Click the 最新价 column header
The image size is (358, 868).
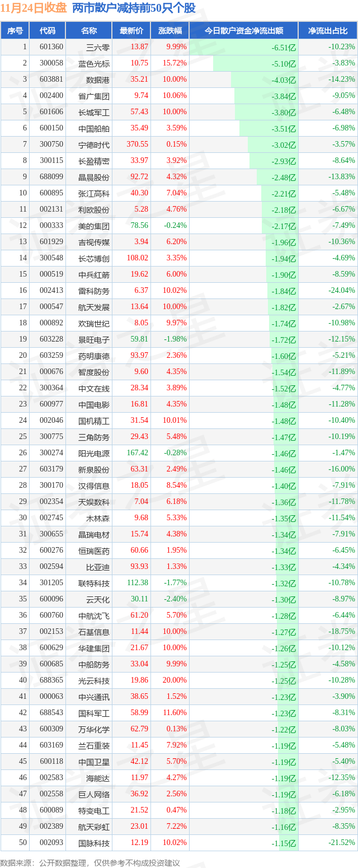coord(131,31)
